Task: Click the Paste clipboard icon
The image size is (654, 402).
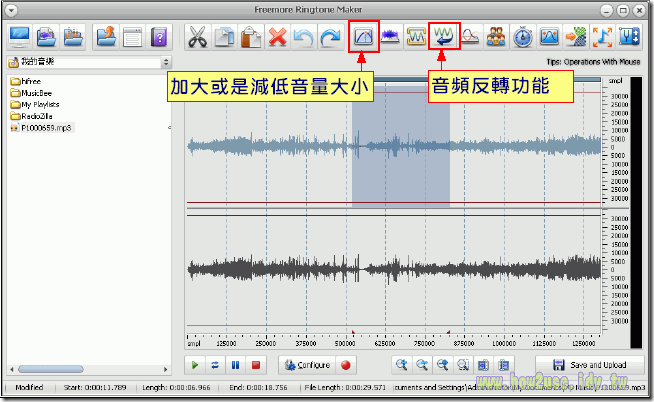Action: (251, 38)
